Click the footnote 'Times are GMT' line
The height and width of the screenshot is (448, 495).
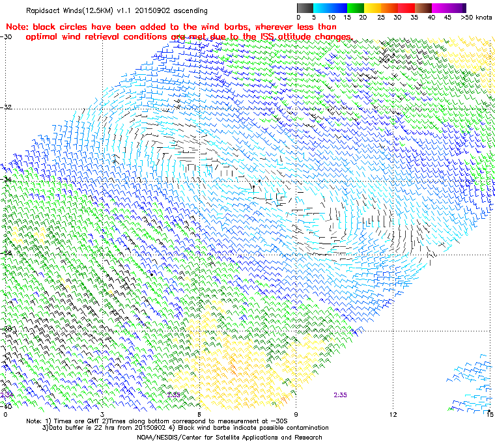pos(157,421)
